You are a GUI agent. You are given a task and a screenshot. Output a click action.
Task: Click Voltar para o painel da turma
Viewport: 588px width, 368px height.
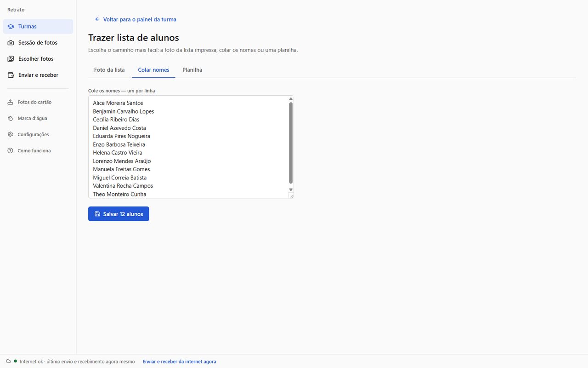pyautogui.click(x=136, y=19)
